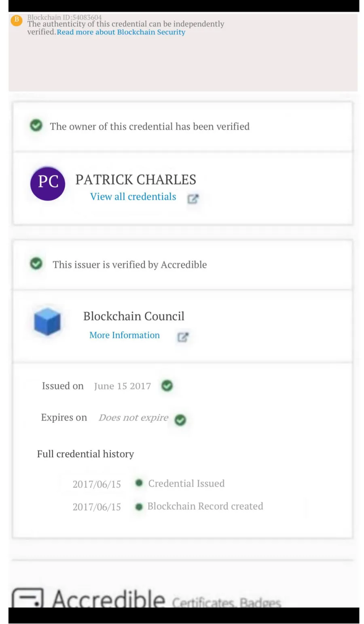Click the Full credential history heading
364x624 pixels.
(x=85, y=454)
